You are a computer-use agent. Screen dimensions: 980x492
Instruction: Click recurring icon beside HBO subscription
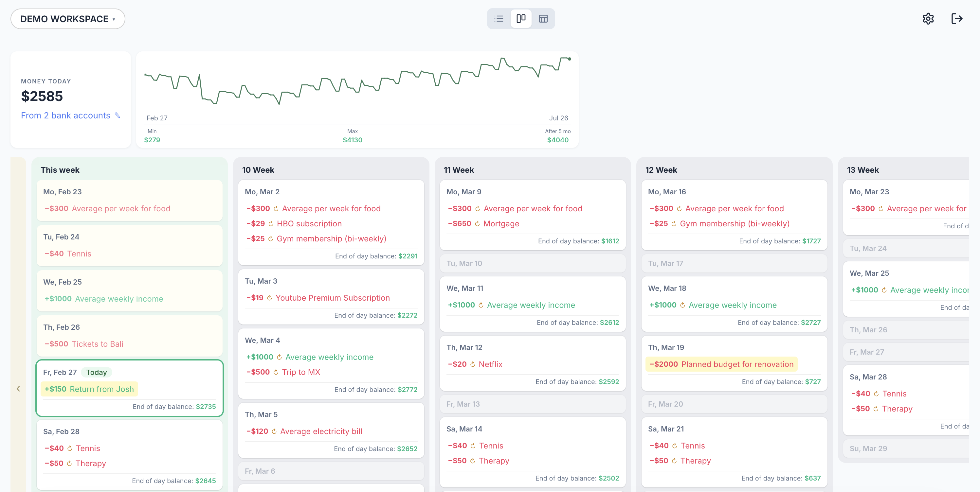pyautogui.click(x=271, y=224)
